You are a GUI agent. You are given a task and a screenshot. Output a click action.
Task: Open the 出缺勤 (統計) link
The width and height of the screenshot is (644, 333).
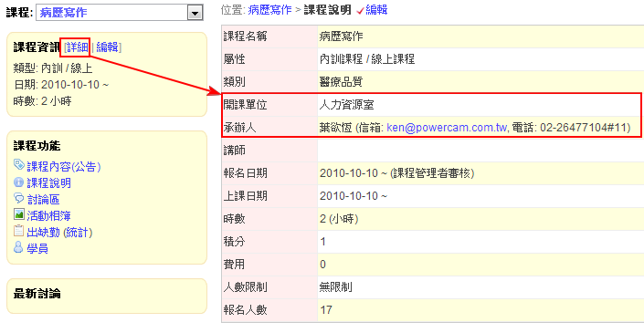tap(59, 232)
